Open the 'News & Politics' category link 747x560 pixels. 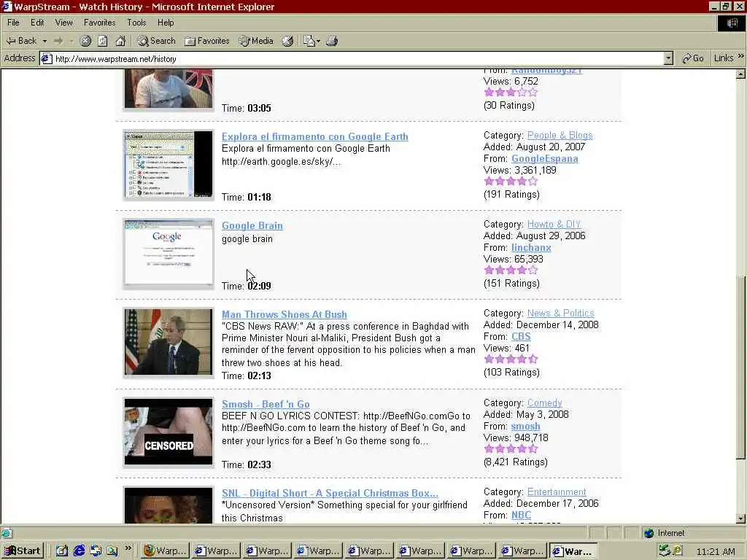point(560,313)
